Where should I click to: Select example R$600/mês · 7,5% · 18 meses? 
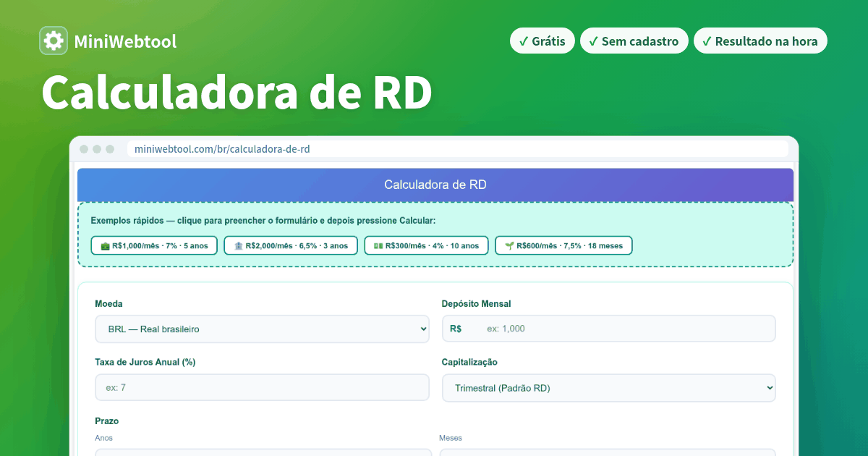pos(563,245)
